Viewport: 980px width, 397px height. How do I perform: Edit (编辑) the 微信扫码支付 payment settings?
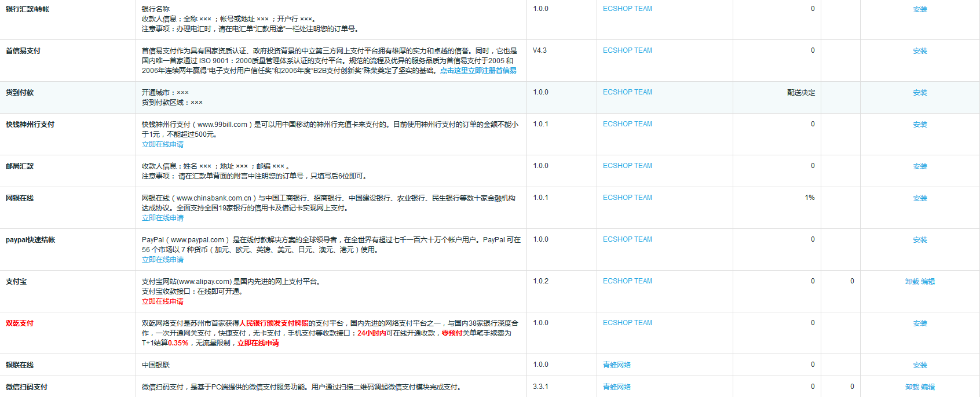(x=928, y=387)
